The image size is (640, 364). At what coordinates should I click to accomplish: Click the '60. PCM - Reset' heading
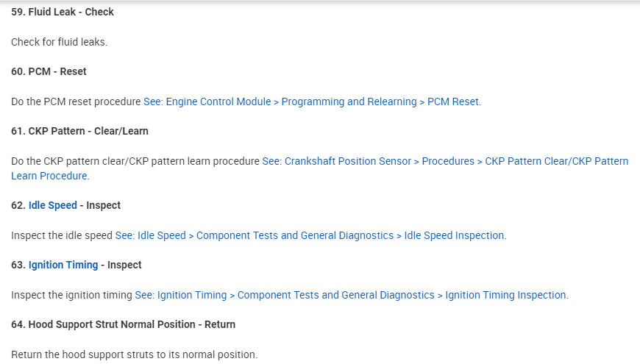click(49, 71)
